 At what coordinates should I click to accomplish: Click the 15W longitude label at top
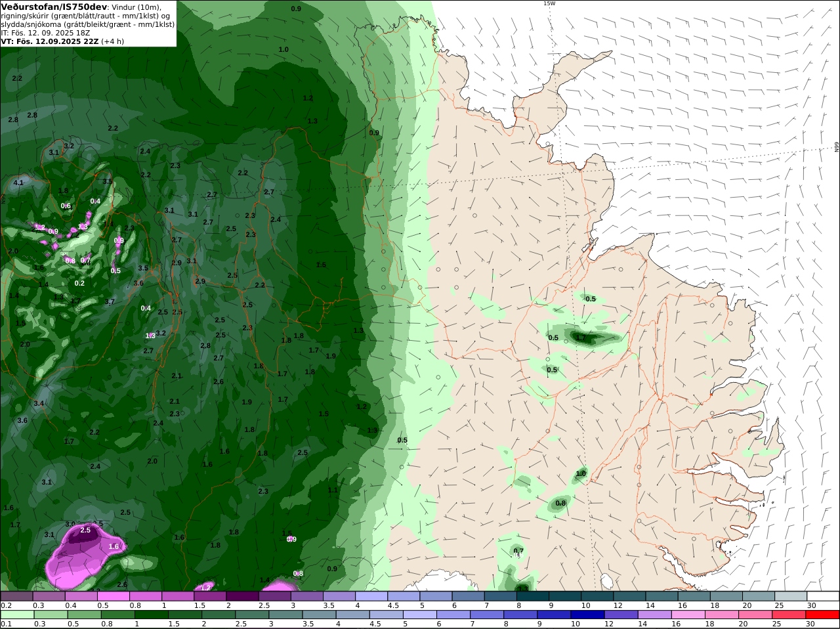549,3
